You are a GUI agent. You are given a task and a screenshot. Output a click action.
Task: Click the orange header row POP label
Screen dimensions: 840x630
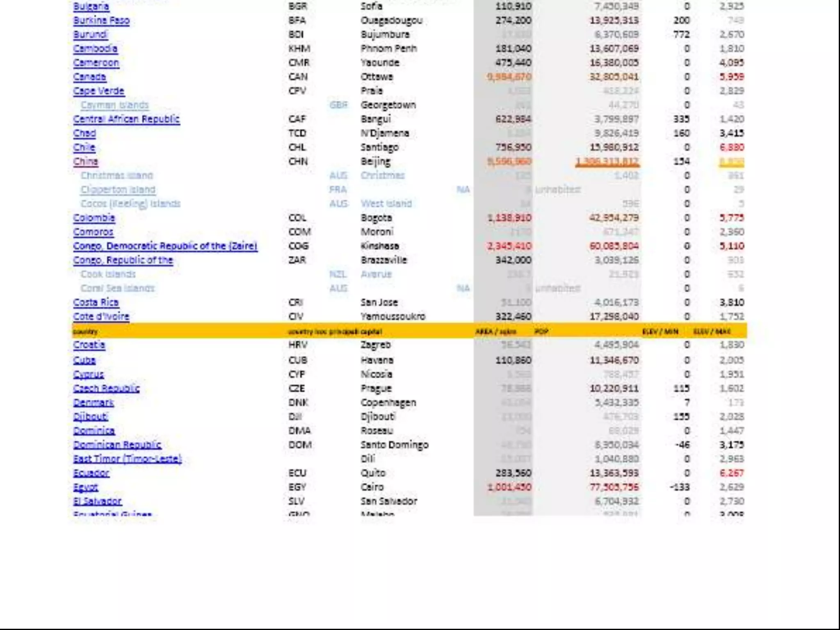(541, 331)
